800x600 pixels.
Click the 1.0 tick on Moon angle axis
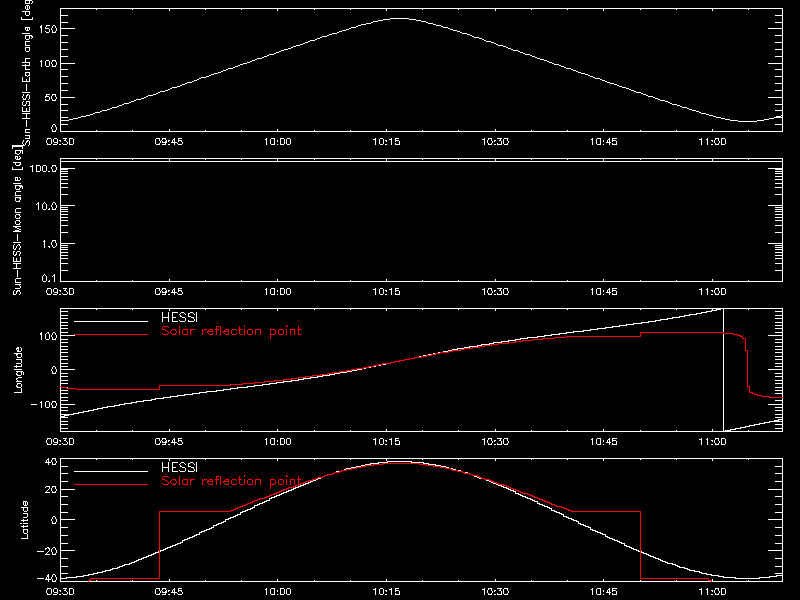[x=49, y=244]
